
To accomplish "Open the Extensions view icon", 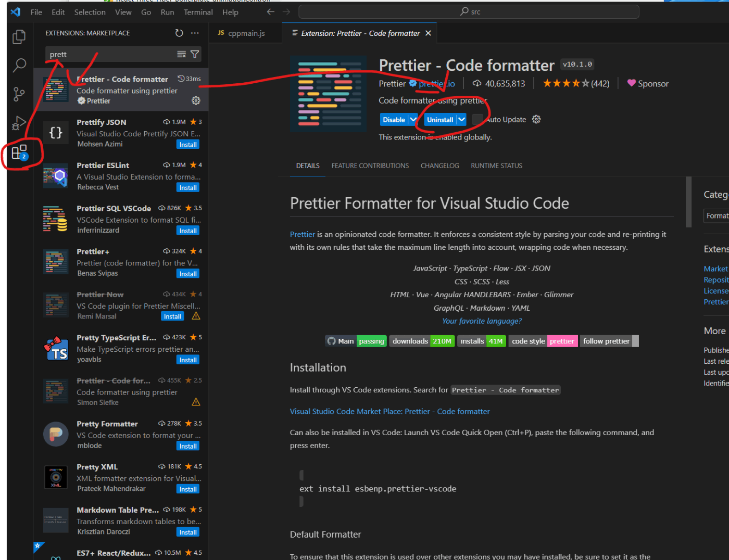I will tap(19, 152).
